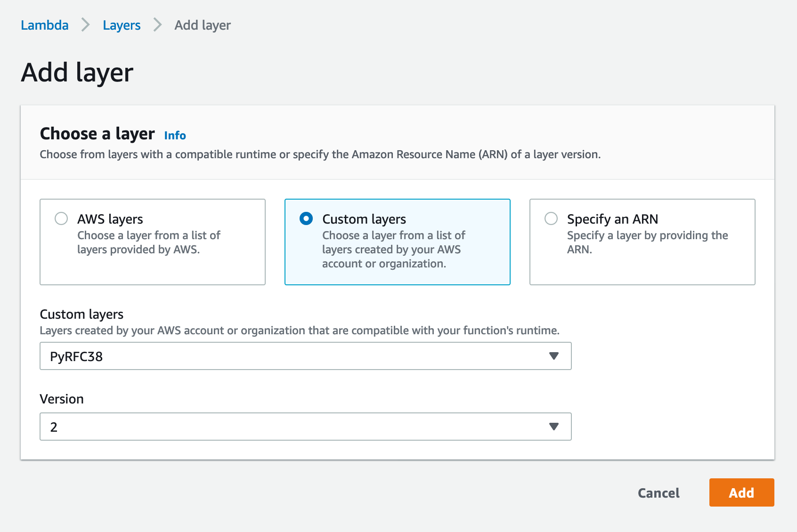Click the Add layer breadcrumb item

(x=203, y=25)
